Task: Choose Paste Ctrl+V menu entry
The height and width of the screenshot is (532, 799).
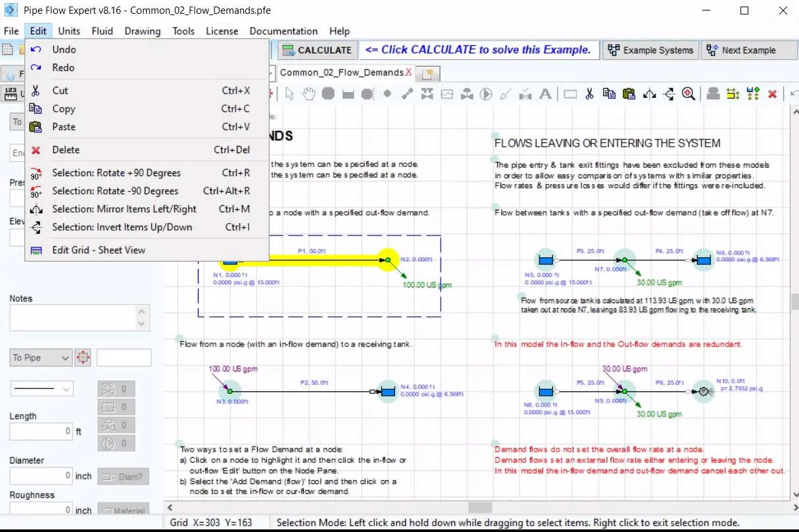Action: coord(146,127)
